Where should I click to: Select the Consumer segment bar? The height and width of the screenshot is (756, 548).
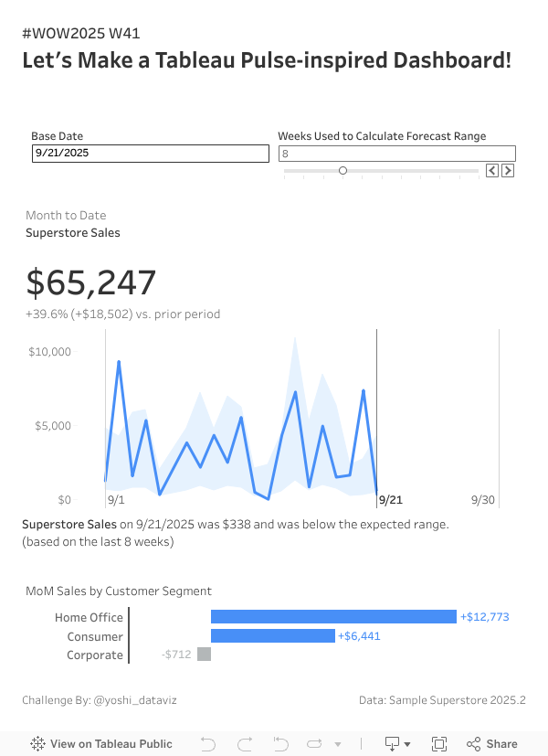272,636
